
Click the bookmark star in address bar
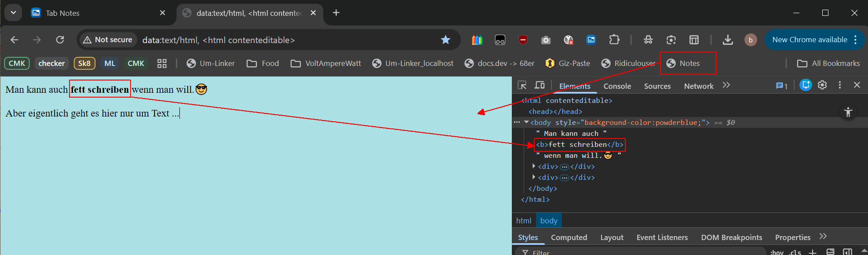(x=445, y=40)
